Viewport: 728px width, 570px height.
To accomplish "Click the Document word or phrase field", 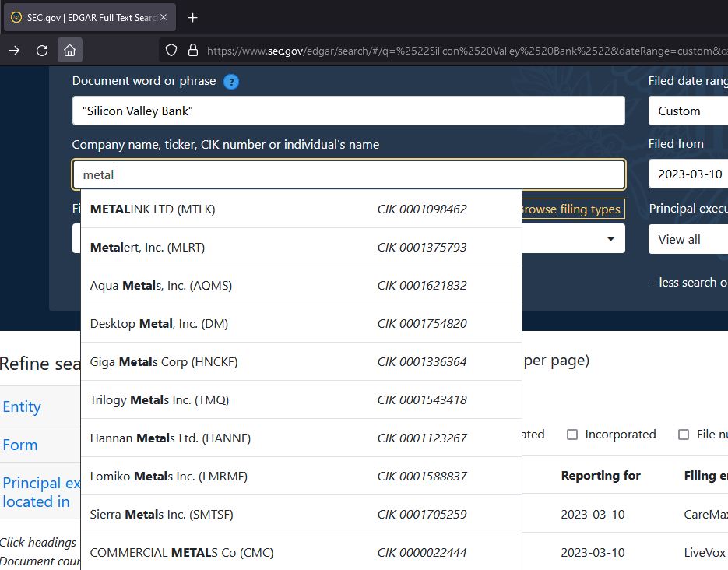I will 348,111.
